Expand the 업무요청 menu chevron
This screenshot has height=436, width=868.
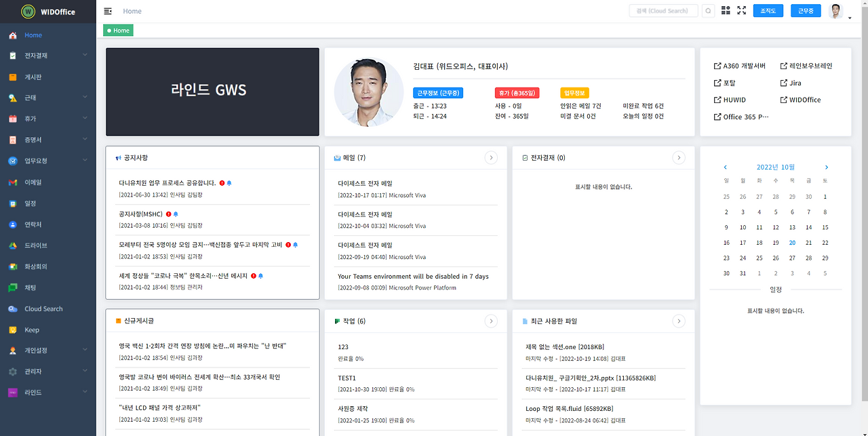85,161
